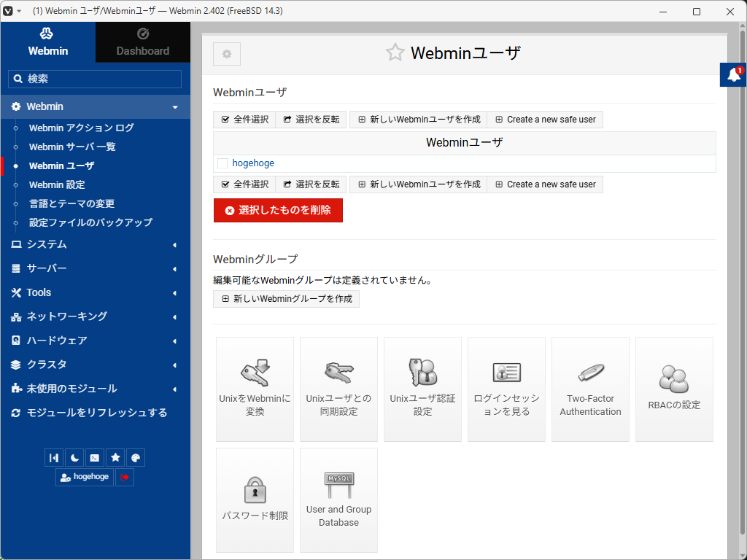Open Unix user synchronization settings icon
747x560 pixels.
pyautogui.click(x=338, y=389)
